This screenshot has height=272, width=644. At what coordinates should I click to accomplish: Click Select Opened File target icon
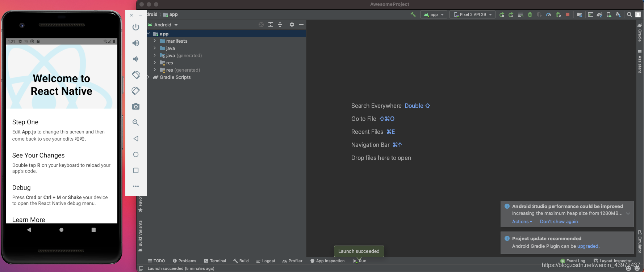tap(261, 25)
